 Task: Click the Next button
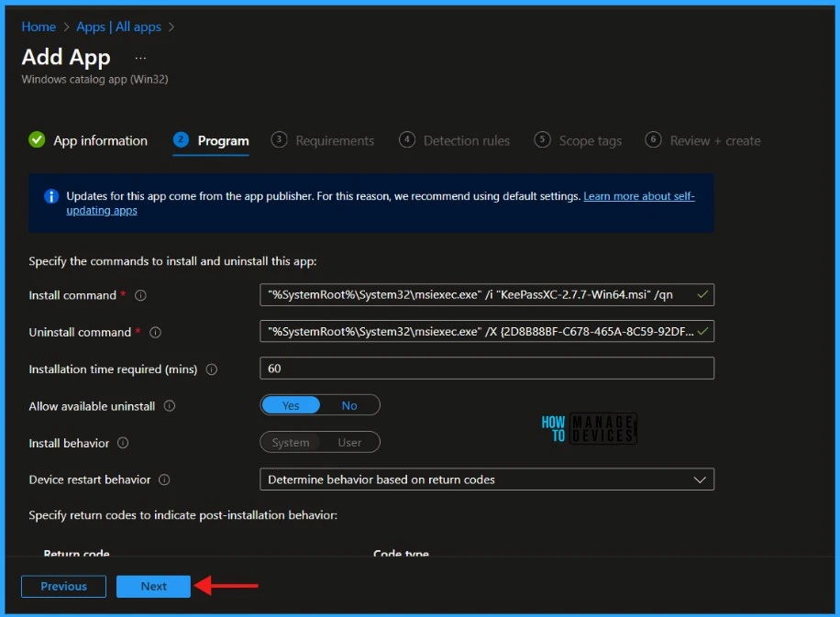[x=154, y=587]
